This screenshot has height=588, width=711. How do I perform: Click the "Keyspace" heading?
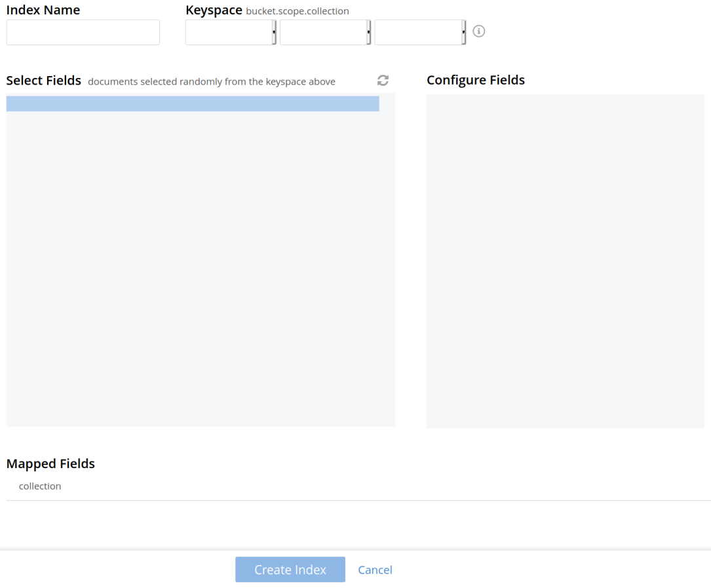pyautogui.click(x=214, y=10)
